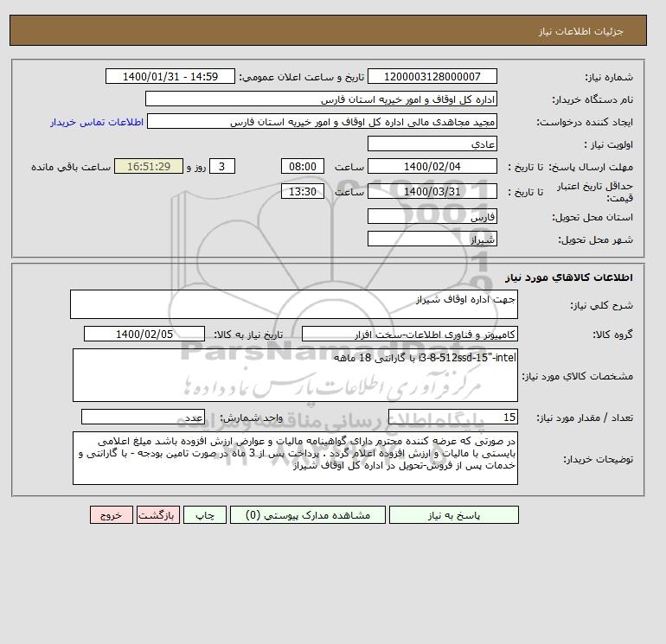Click price validity date 1400/03/31
This screenshot has width=666, height=644.
coord(432,191)
